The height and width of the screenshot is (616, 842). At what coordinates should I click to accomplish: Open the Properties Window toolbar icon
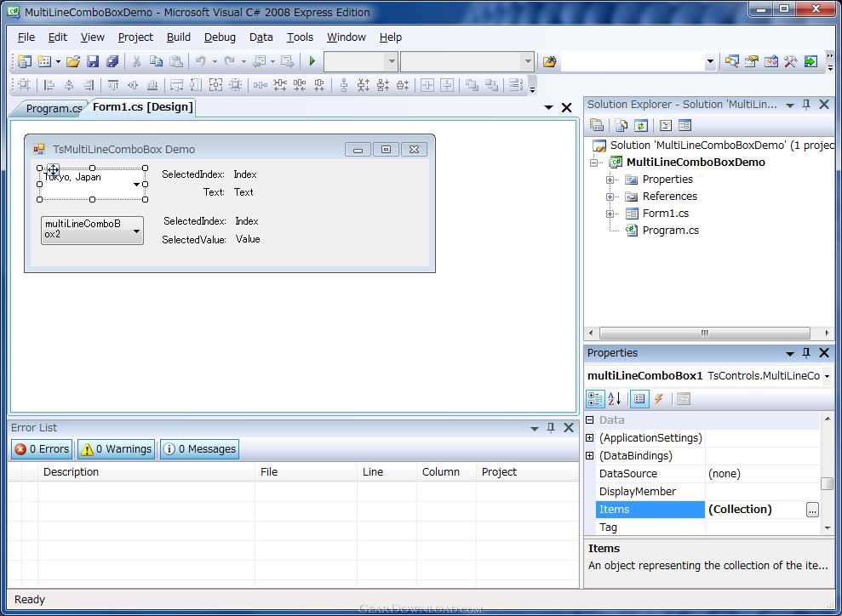click(x=751, y=62)
